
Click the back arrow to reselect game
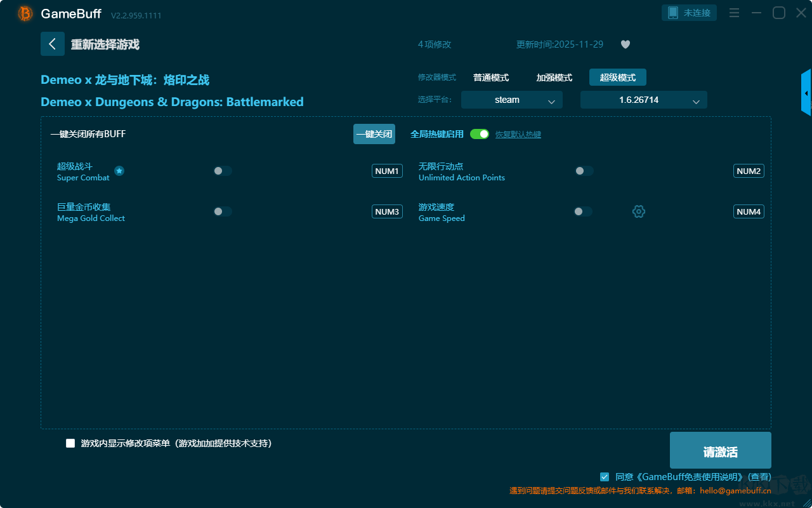pos(52,44)
